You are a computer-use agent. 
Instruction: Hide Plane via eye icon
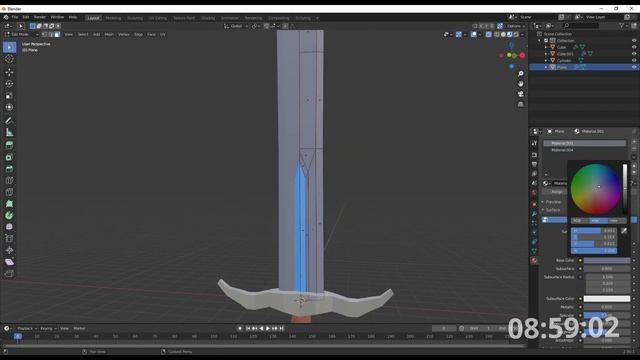pos(634,67)
